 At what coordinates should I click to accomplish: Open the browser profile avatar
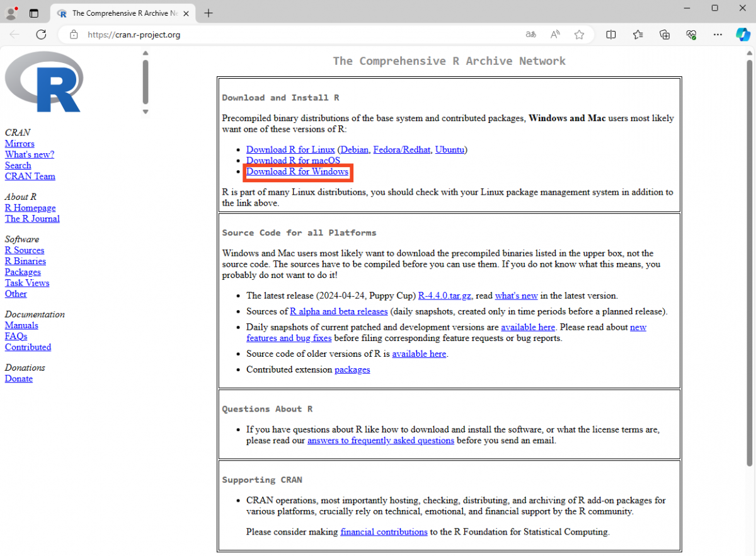pyautogui.click(x=11, y=13)
